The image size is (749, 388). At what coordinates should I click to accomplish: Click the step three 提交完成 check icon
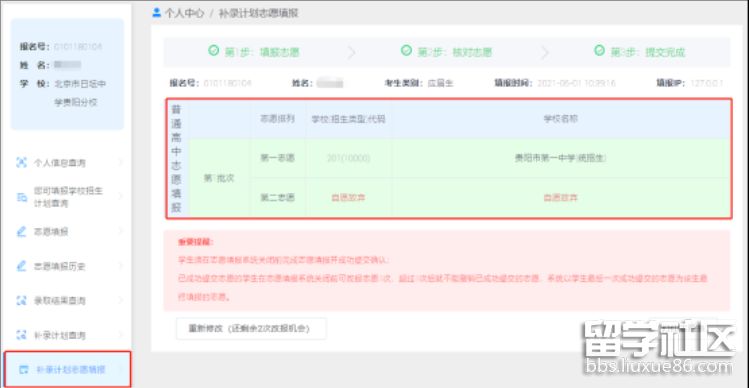coord(599,50)
